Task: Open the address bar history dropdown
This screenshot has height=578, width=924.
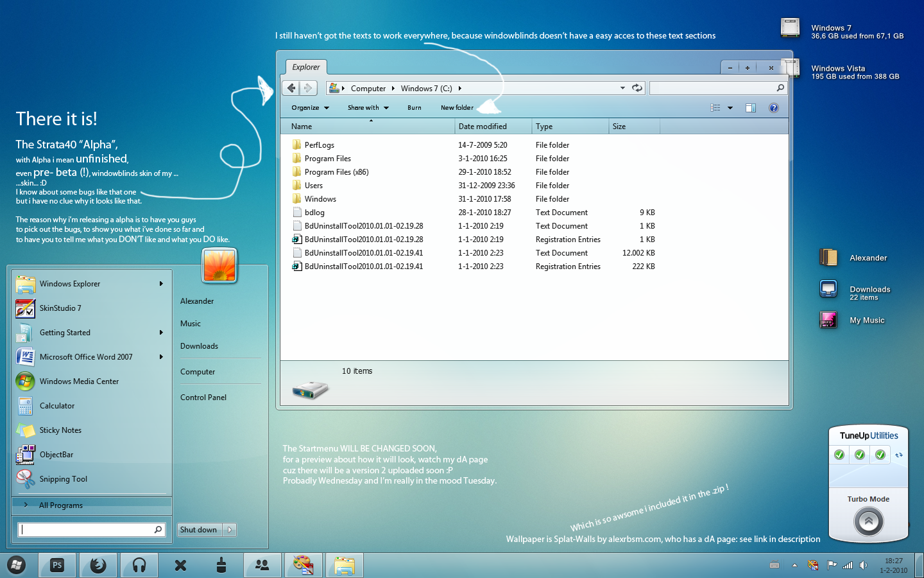Action: 622,88
